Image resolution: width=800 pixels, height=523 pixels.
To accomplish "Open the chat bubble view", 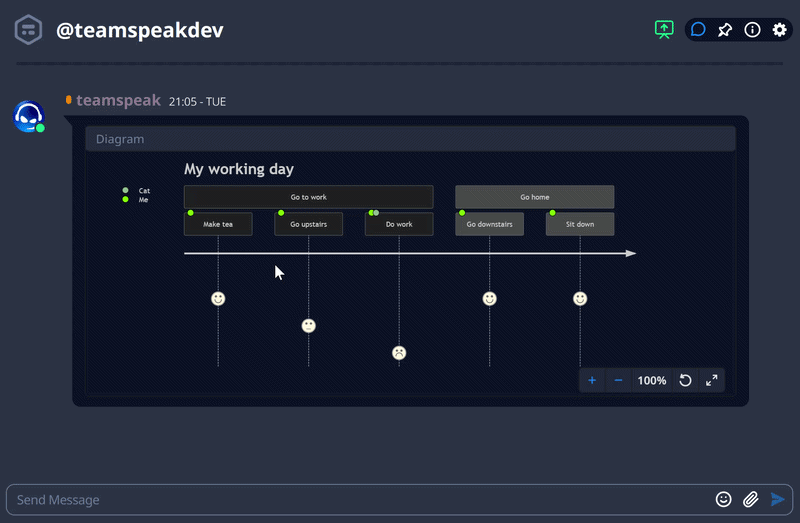I will click(x=698, y=30).
